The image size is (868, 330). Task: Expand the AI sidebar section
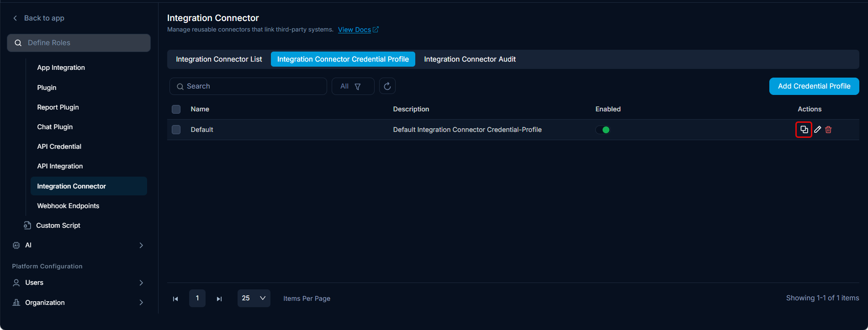tap(141, 245)
